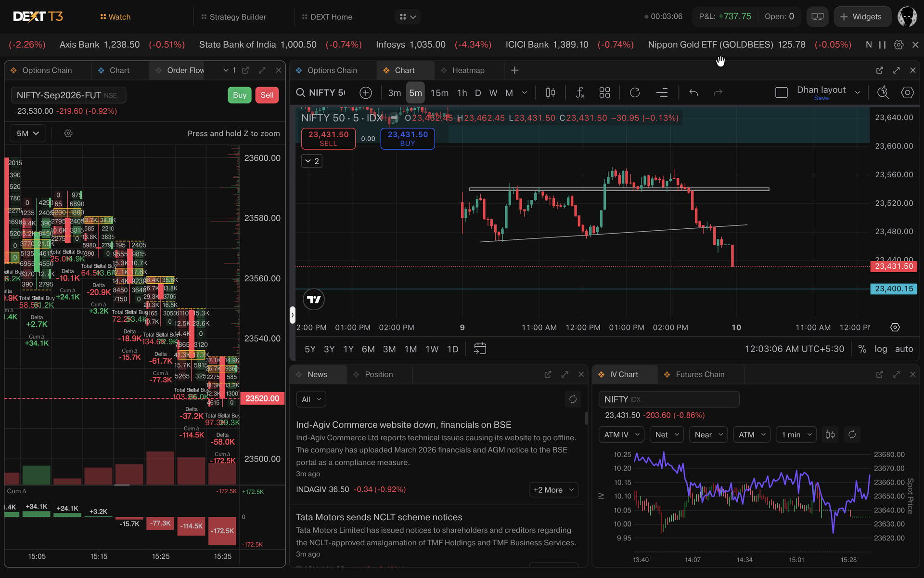This screenshot has width=924, height=578.
Task: Click the red Sell button
Action: coord(267,95)
